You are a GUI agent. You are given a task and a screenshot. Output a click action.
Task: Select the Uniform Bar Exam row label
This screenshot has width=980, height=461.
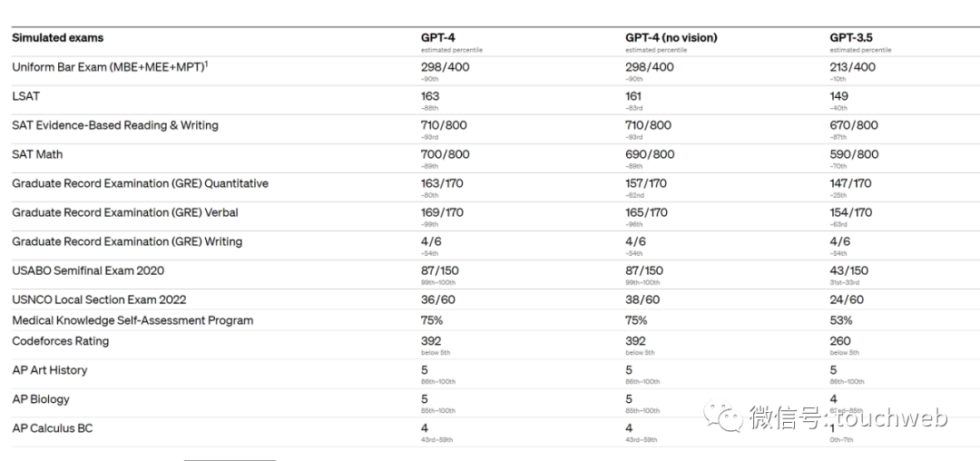coord(107,67)
